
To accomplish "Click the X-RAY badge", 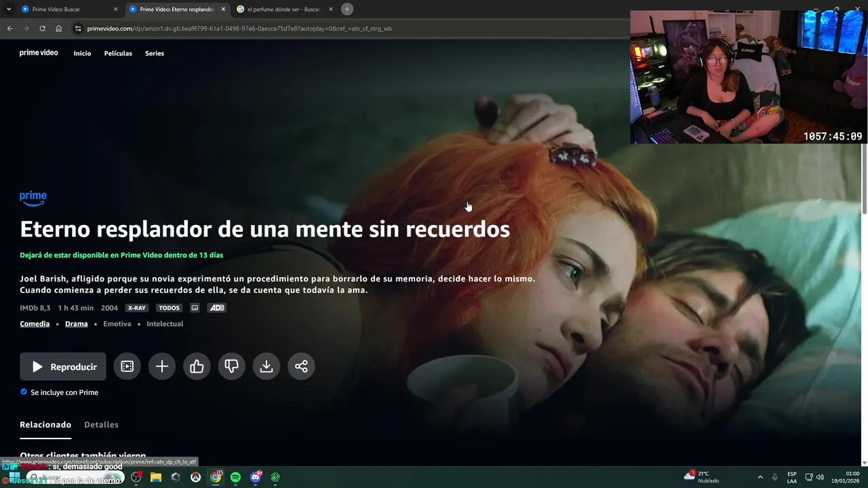I will pos(137,308).
